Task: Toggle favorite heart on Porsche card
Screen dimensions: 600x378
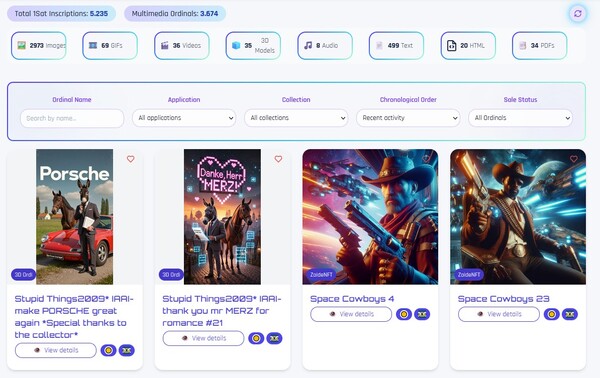Action: [130, 159]
